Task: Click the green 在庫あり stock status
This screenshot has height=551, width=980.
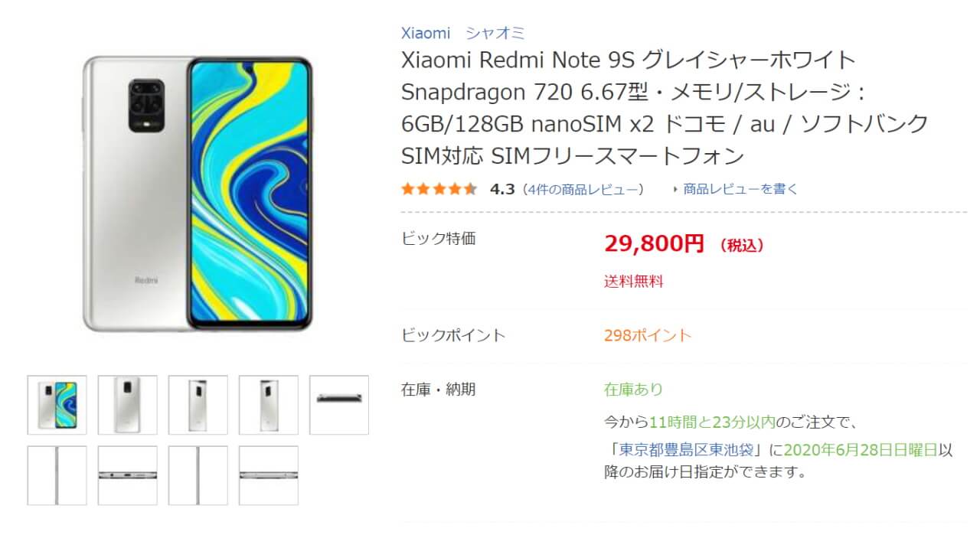Action: (x=633, y=390)
